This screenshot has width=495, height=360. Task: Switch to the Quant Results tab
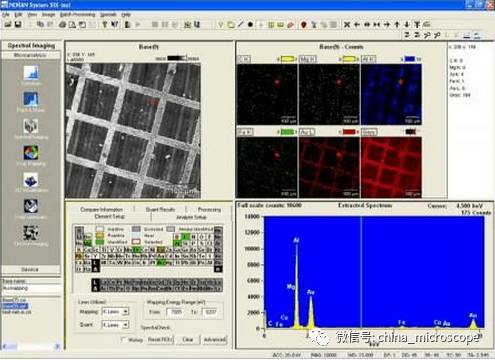[x=160, y=209]
